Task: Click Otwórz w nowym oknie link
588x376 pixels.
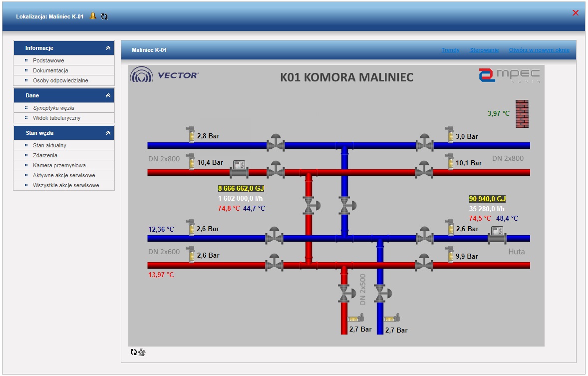Action: [539, 50]
